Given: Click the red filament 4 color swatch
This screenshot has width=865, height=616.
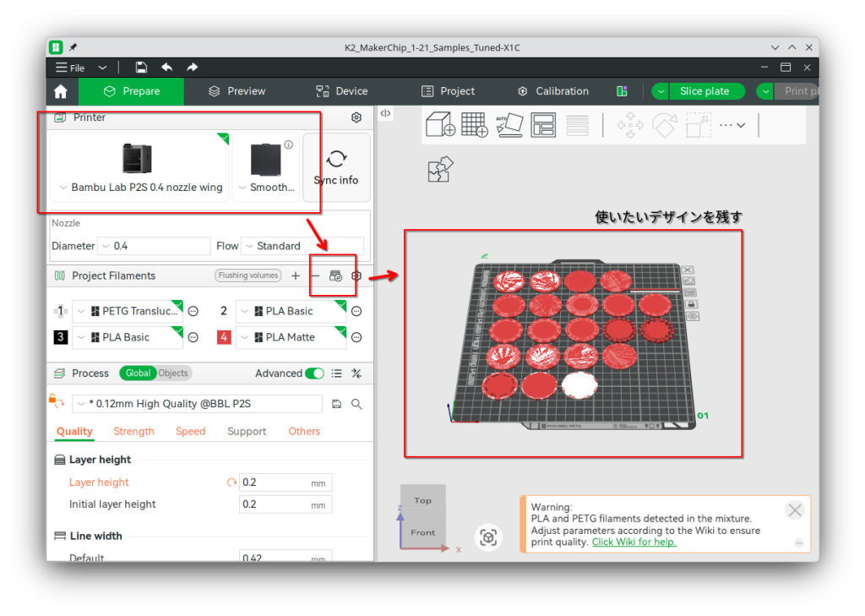Looking at the screenshot, I should (x=224, y=337).
